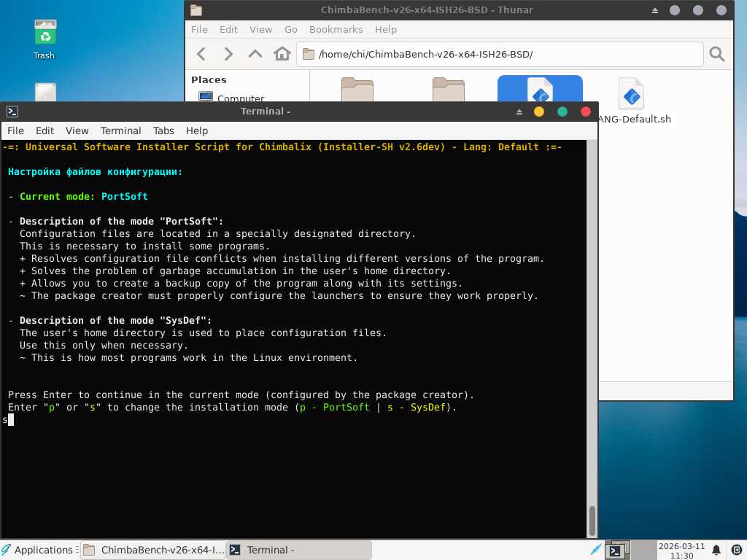Shade the Terminal window with the triangle button

click(x=519, y=112)
